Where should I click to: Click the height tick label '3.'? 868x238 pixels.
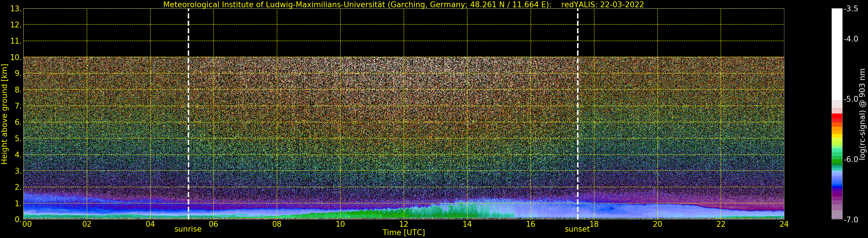point(18,171)
